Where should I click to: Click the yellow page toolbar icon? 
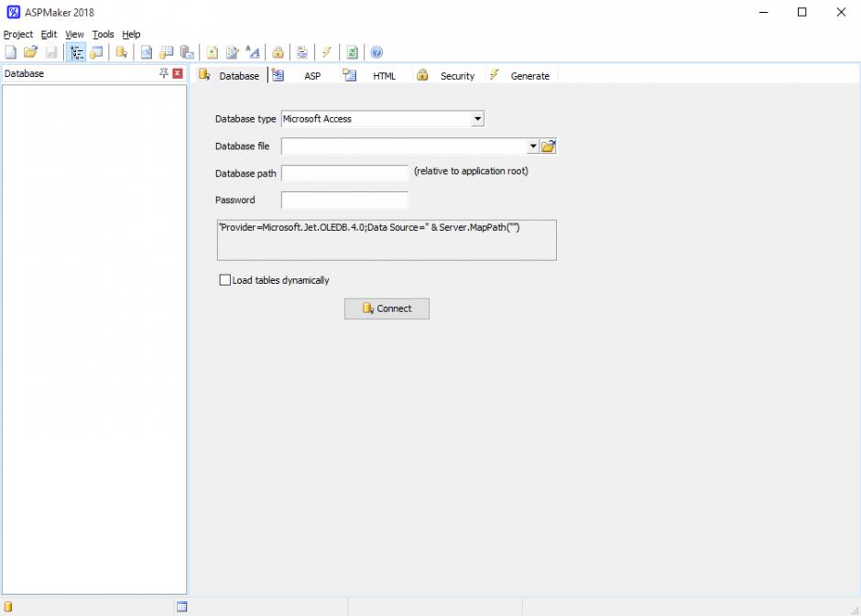pos(212,53)
